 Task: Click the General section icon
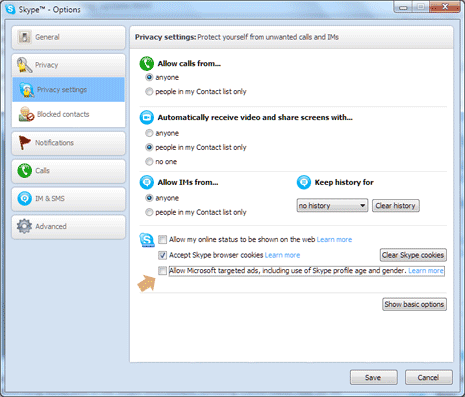(x=24, y=37)
